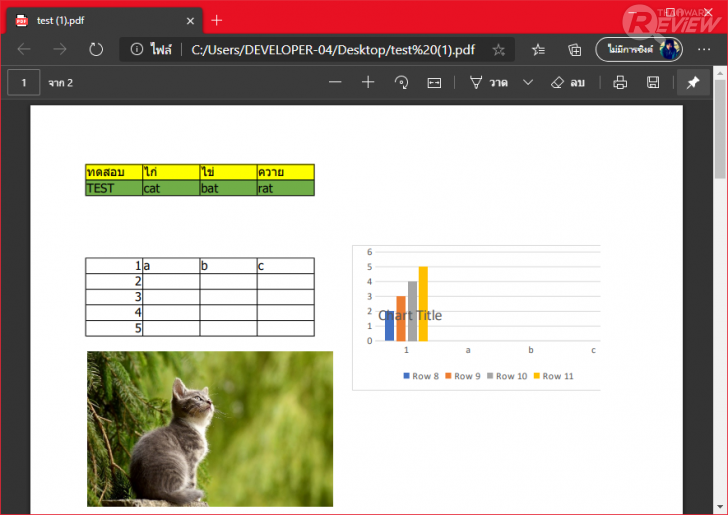Open the Favorites list icon
728x515 pixels.
click(x=539, y=50)
